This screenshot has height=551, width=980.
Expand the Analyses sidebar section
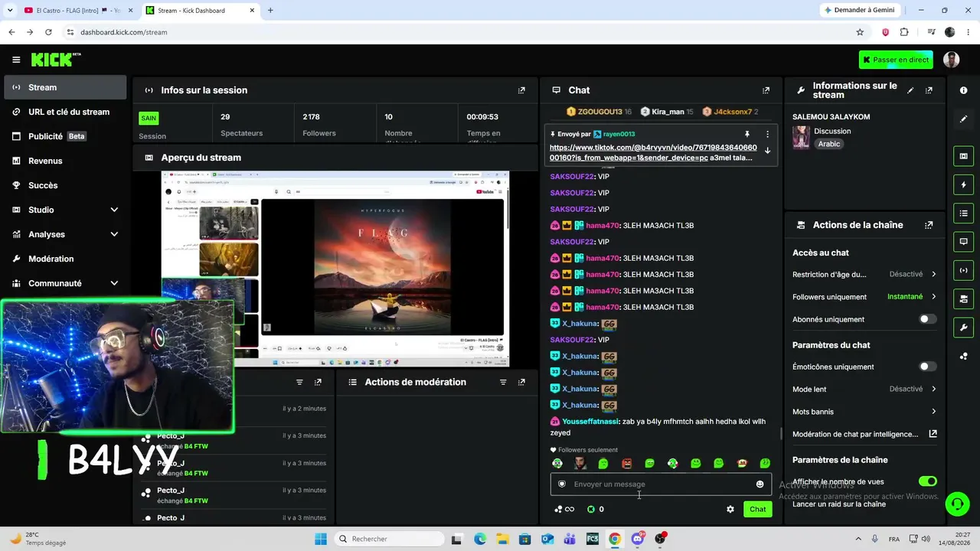tap(114, 234)
